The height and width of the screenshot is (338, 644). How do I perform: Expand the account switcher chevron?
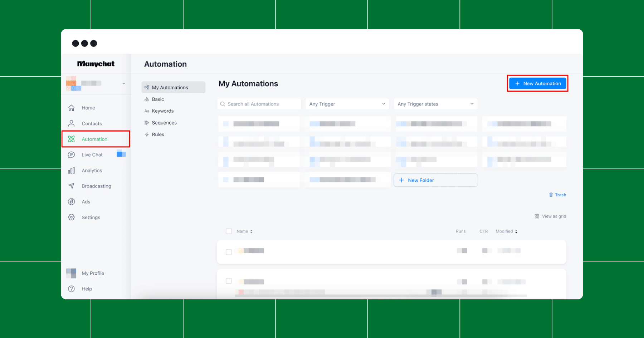pyautogui.click(x=123, y=84)
